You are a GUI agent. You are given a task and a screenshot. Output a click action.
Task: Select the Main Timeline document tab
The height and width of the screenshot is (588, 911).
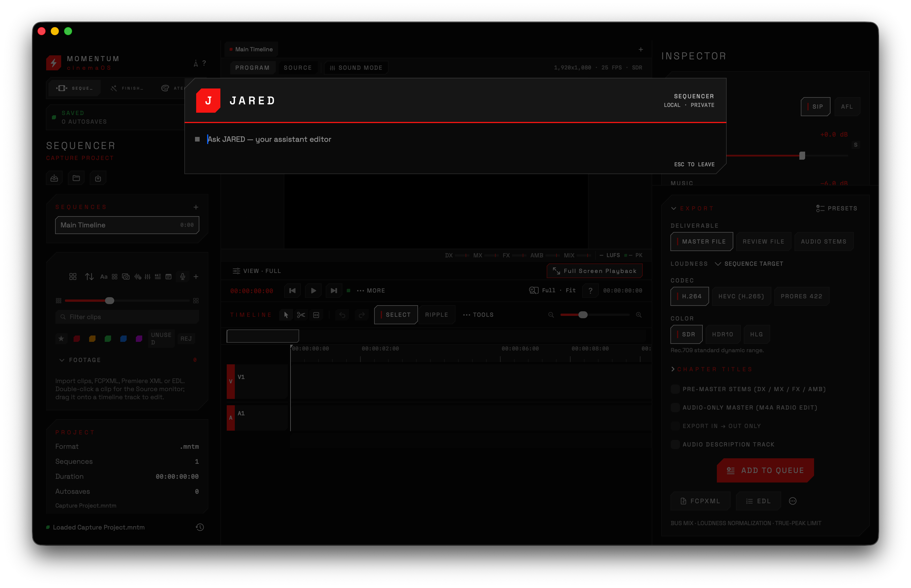point(252,49)
